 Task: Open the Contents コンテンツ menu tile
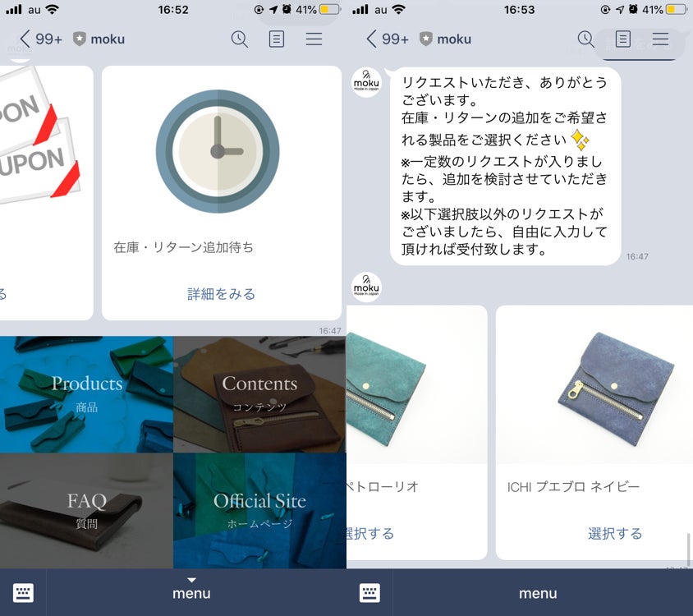(259, 394)
